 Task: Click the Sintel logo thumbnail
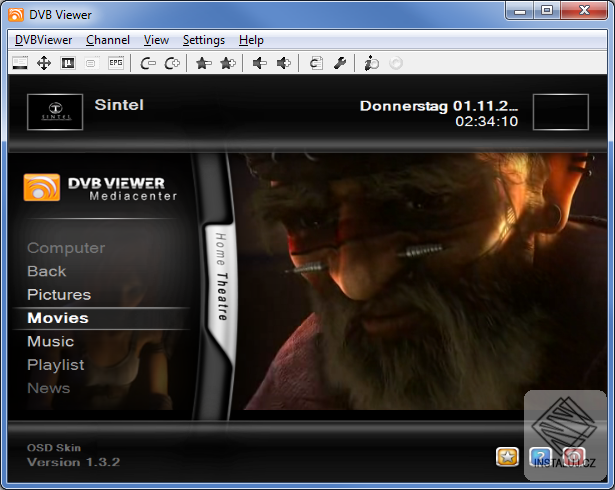coord(55,112)
